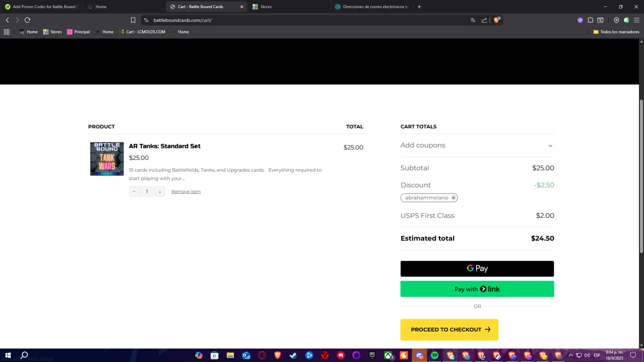Screen dimensions: 644x362
Task: Open Outlook from the taskbar
Action: coord(246,356)
